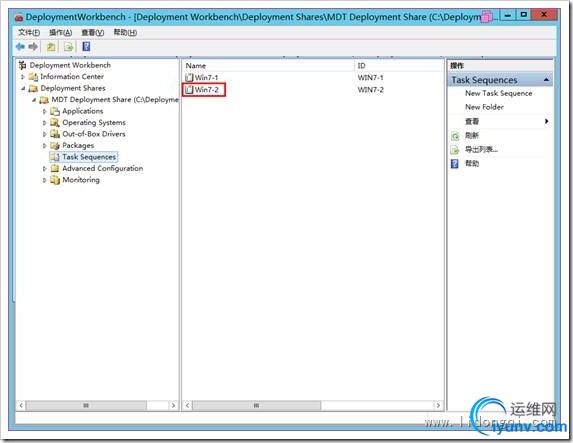The width and height of the screenshot is (573, 443).
Task: Click the Packages folder icon
Action: point(55,145)
